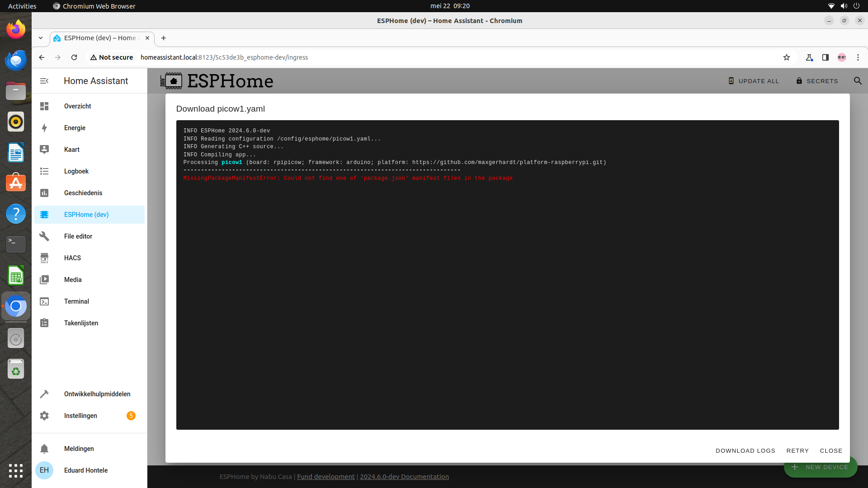Open the Overzicht dashboard icon
This screenshot has height=488, width=868.
(x=44, y=106)
